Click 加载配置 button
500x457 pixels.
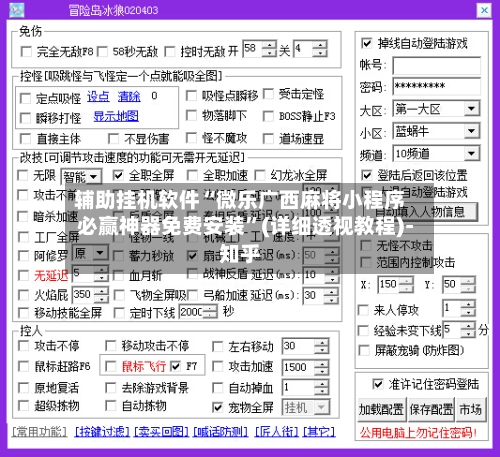(x=382, y=409)
